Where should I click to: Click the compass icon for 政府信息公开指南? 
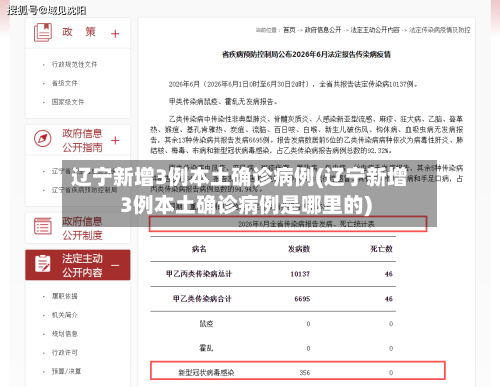43,138
